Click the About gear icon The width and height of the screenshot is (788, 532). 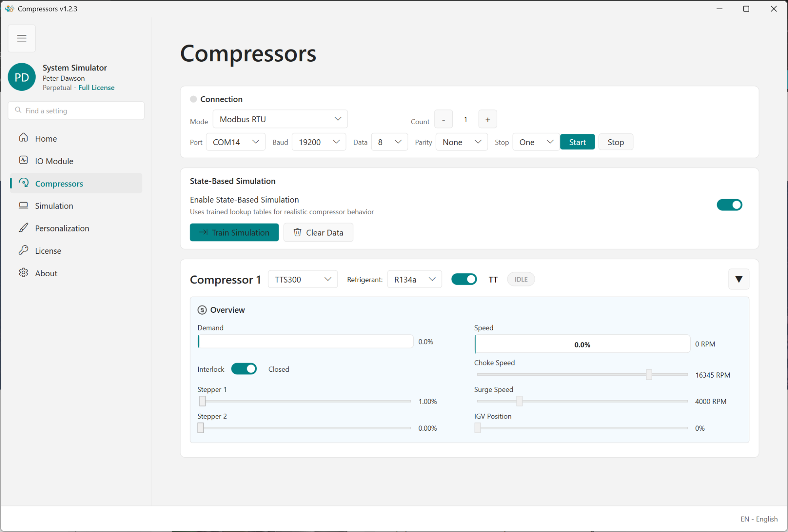pos(24,273)
